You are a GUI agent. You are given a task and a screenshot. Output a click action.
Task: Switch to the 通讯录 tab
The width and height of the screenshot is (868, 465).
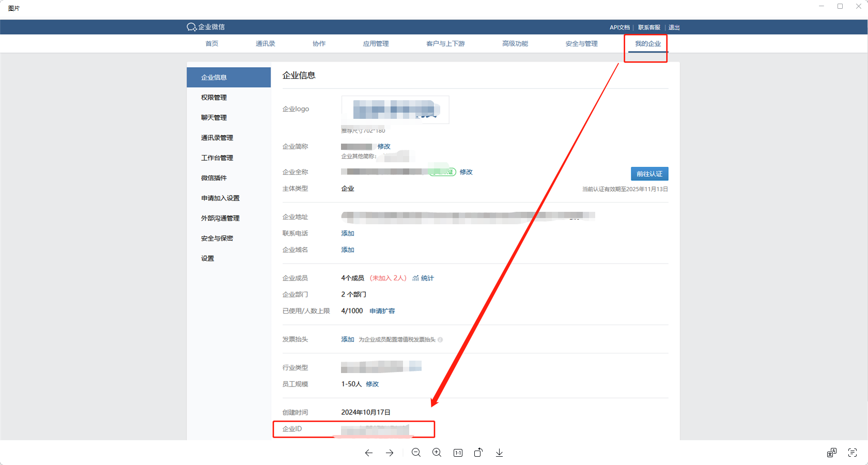265,44
